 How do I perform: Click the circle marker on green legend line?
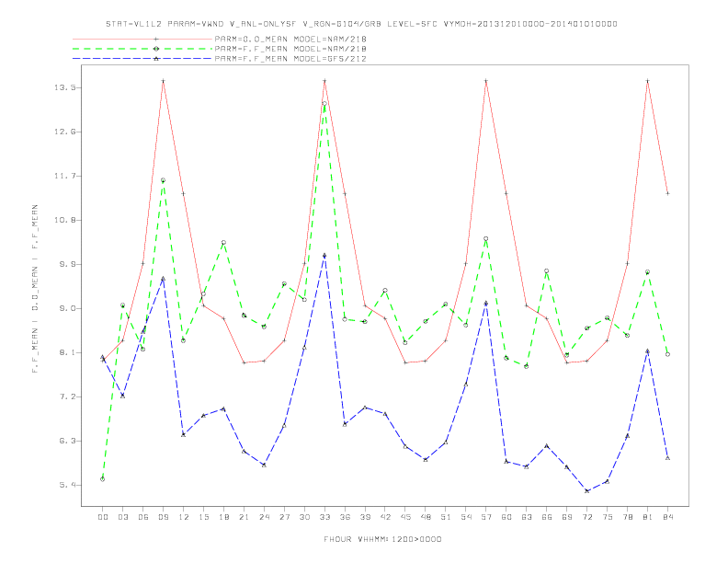tap(156, 49)
